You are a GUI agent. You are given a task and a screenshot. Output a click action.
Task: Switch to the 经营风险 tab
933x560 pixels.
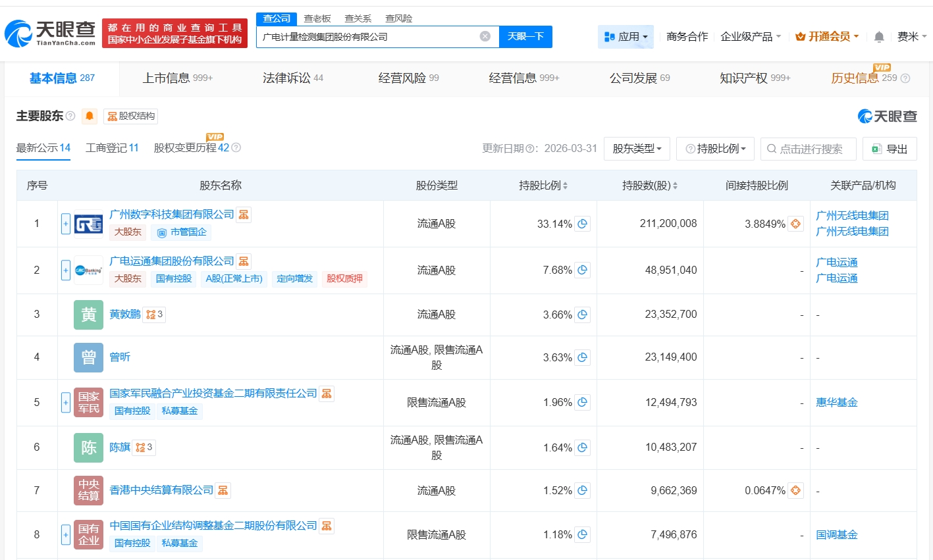point(409,78)
